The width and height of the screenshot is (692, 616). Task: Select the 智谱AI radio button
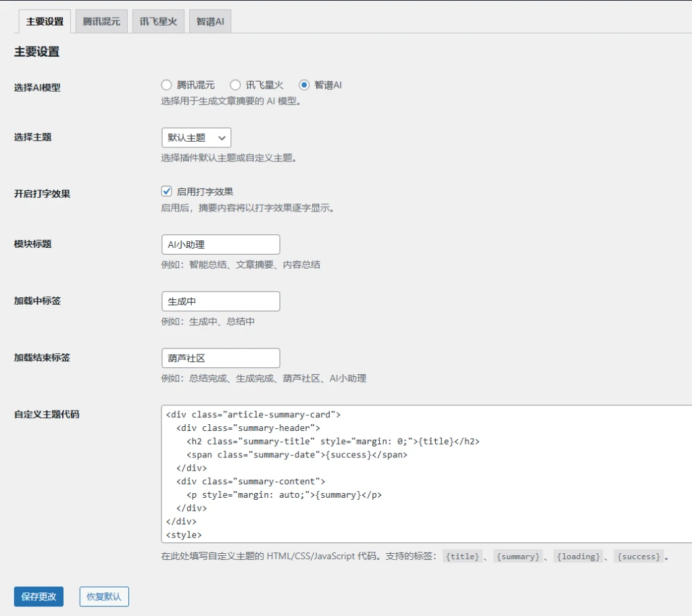point(304,84)
